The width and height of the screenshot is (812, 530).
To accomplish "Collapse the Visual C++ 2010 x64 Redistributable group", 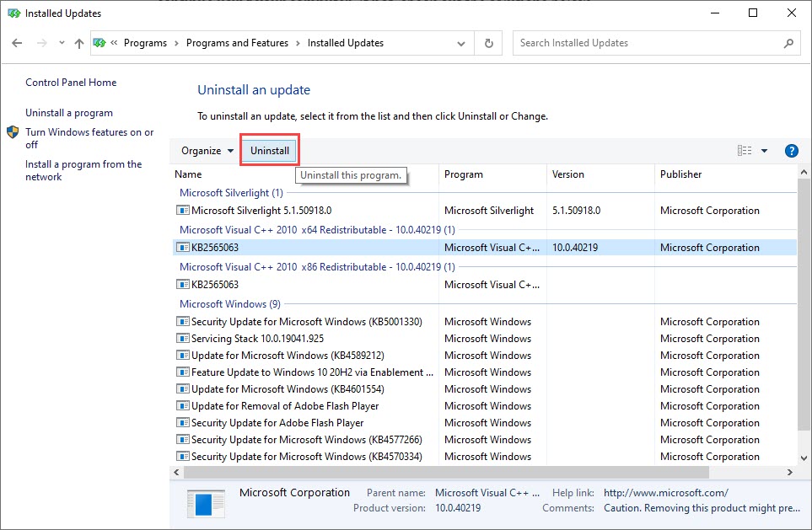I will (317, 230).
